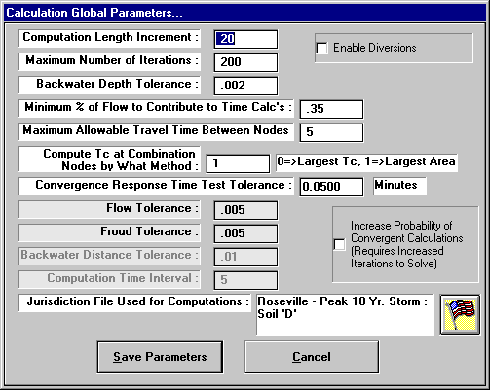Select the Computation Length Increment field

click(246, 39)
